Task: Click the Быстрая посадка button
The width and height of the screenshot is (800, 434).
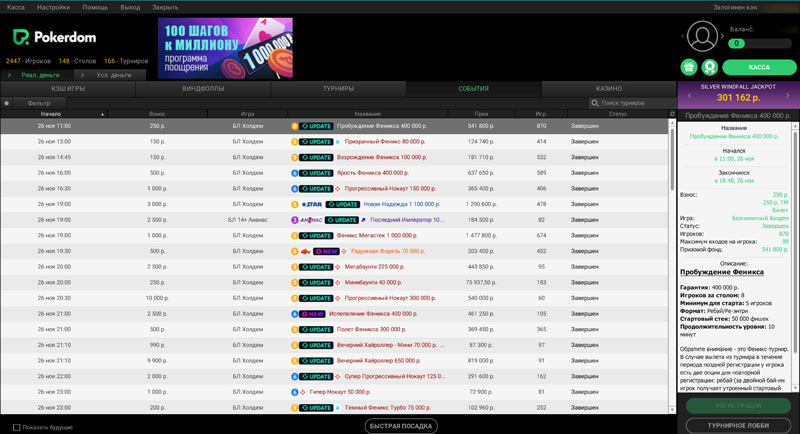Action: click(x=400, y=426)
